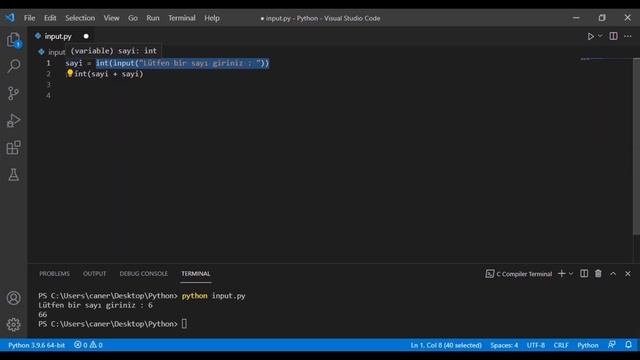Kill terminal with trash icon

tap(598, 273)
